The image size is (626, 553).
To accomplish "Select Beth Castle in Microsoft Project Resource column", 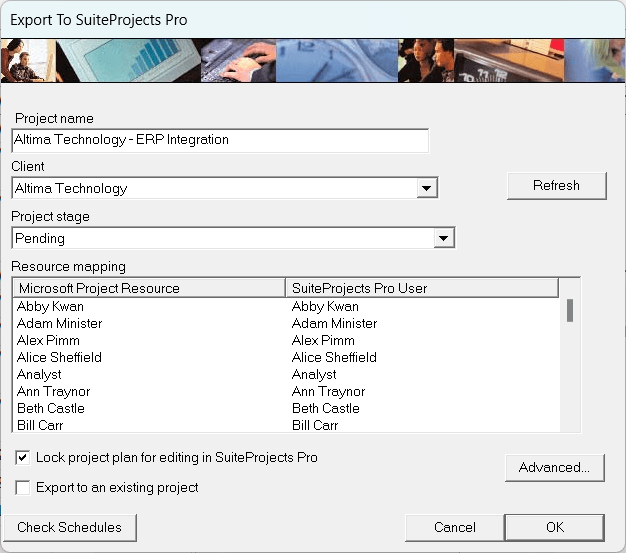I will (51, 408).
